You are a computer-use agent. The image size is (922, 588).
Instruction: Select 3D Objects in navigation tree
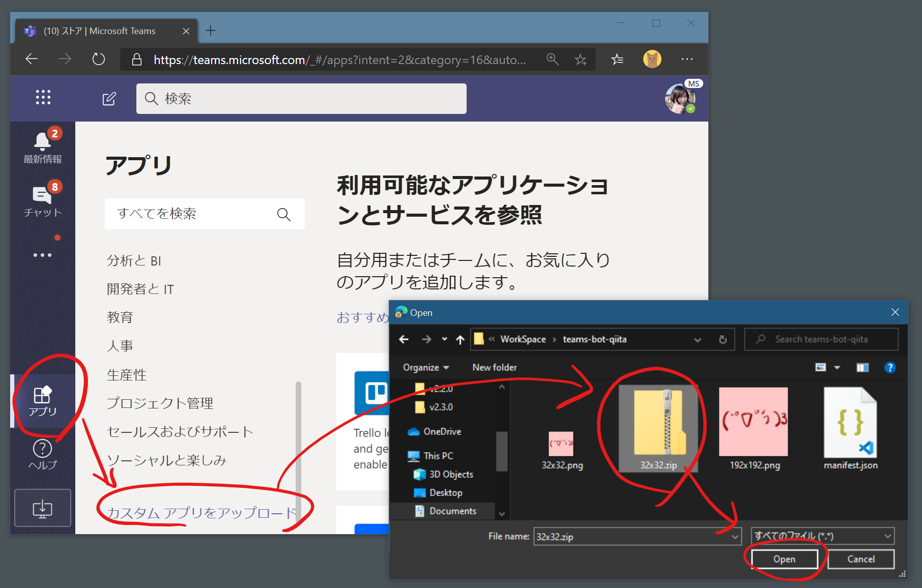pos(444,474)
